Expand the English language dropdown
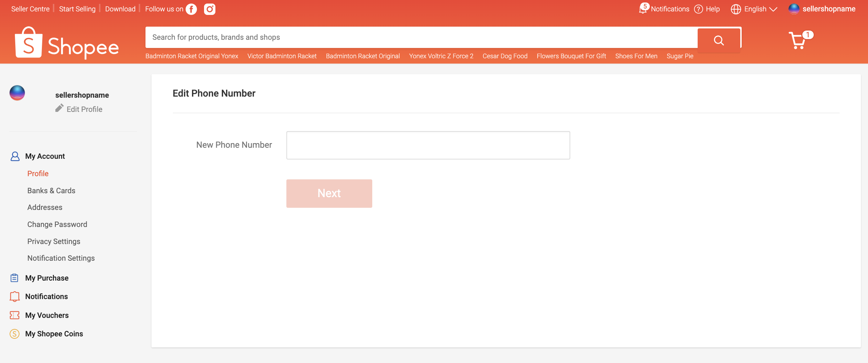Screen dimensions: 868x363 tap(760, 9)
